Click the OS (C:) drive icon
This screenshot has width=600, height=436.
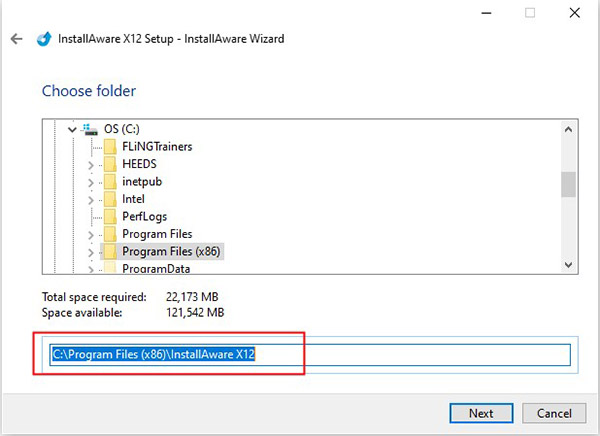pos(91,129)
